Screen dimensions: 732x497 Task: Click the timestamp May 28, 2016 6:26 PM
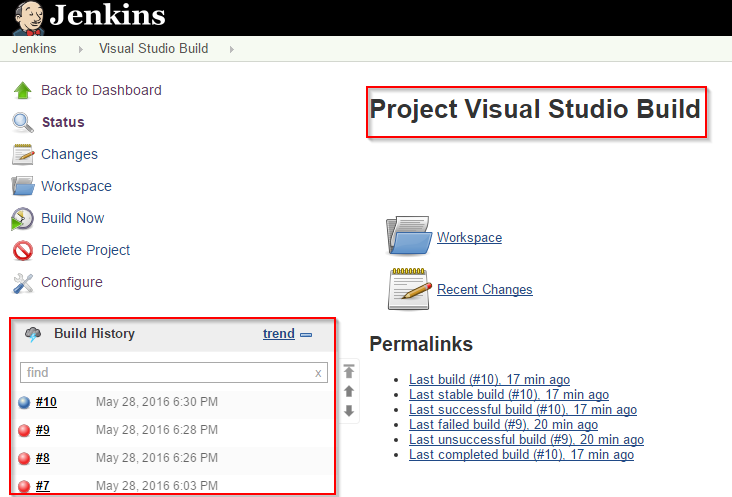click(x=157, y=458)
